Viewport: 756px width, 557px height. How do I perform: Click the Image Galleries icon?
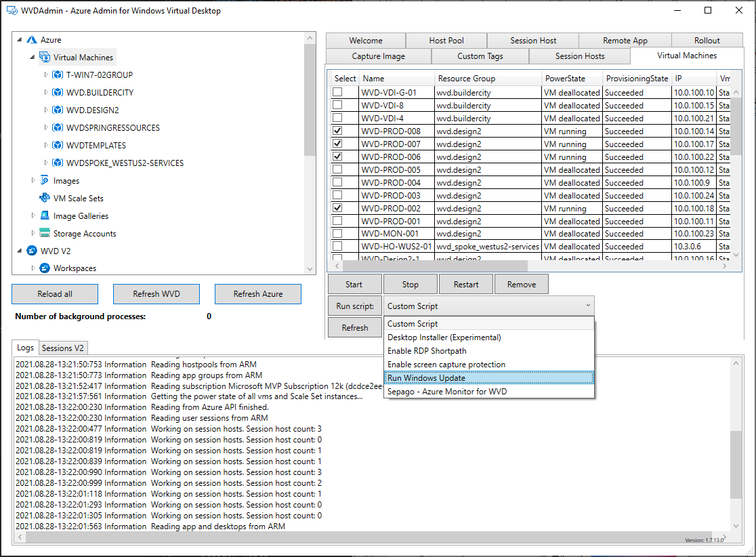point(44,215)
